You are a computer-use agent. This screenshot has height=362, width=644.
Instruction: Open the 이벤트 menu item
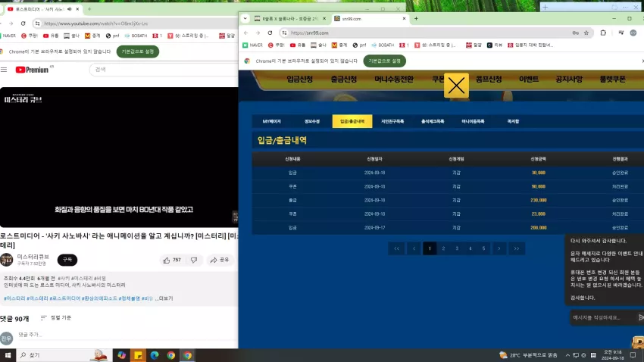click(529, 80)
